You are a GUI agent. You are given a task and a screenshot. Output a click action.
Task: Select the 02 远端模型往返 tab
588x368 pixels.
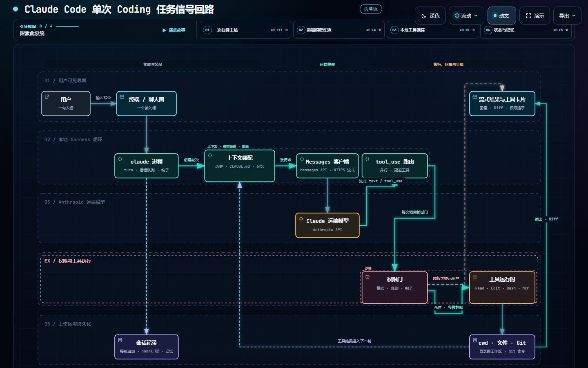tap(339, 30)
